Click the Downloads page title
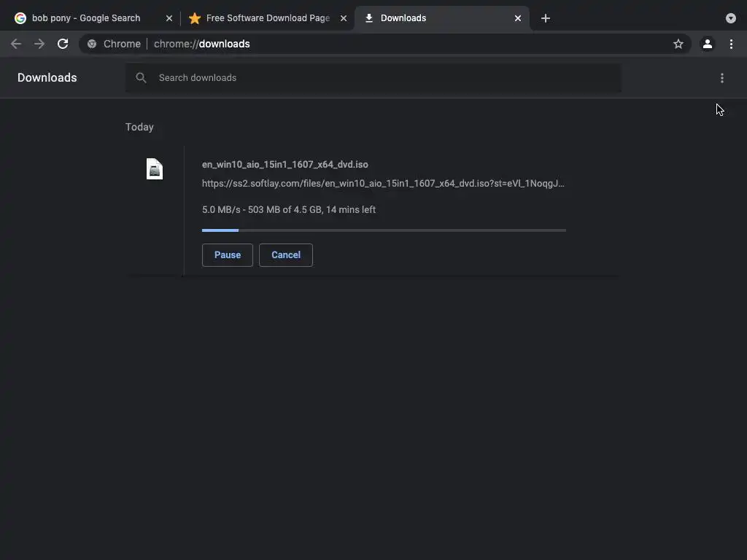 click(x=47, y=77)
